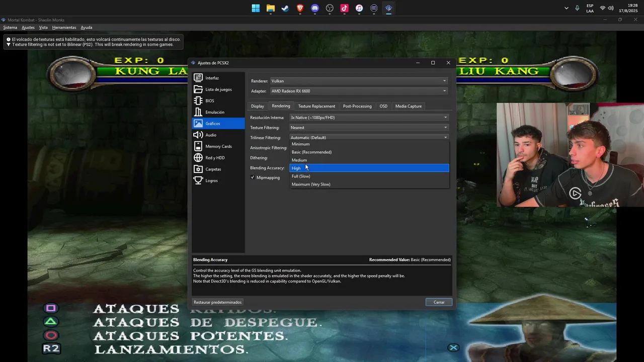Open Lista de juegos settings
The width and height of the screenshot is (644, 362).
click(218, 89)
